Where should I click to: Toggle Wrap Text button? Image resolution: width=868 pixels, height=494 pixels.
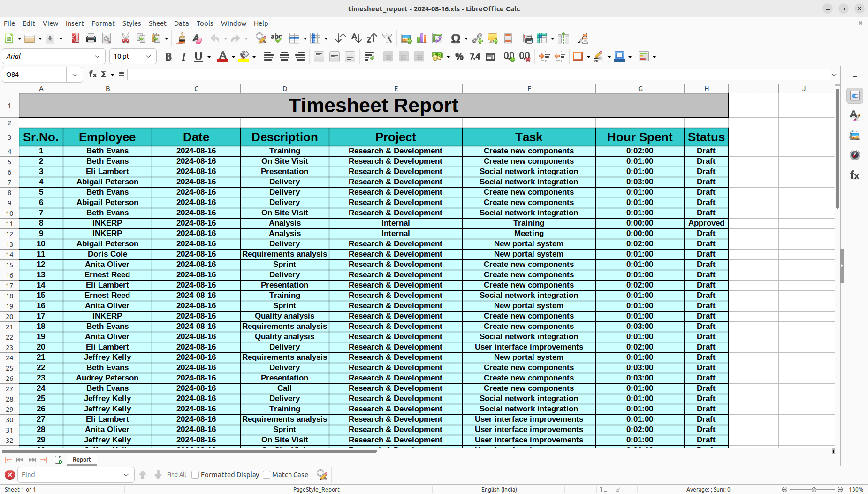[369, 56]
